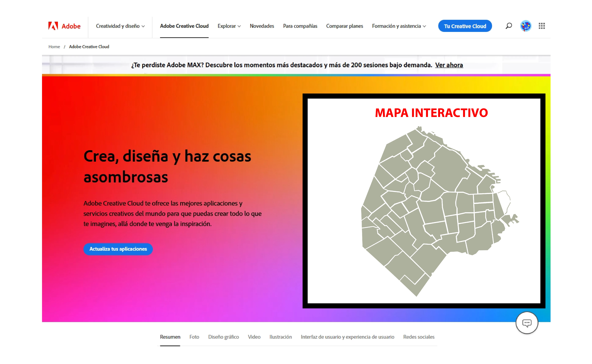This screenshot has width=592, height=364.
Task: Click Actualiza tus aplicaciones button
Action: (118, 249)
